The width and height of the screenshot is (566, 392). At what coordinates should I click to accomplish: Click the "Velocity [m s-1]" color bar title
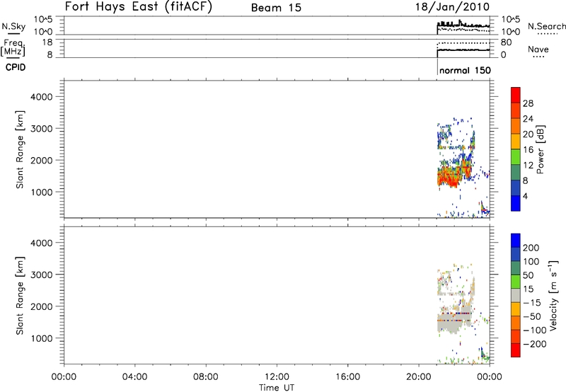click(x=553, y=295)
